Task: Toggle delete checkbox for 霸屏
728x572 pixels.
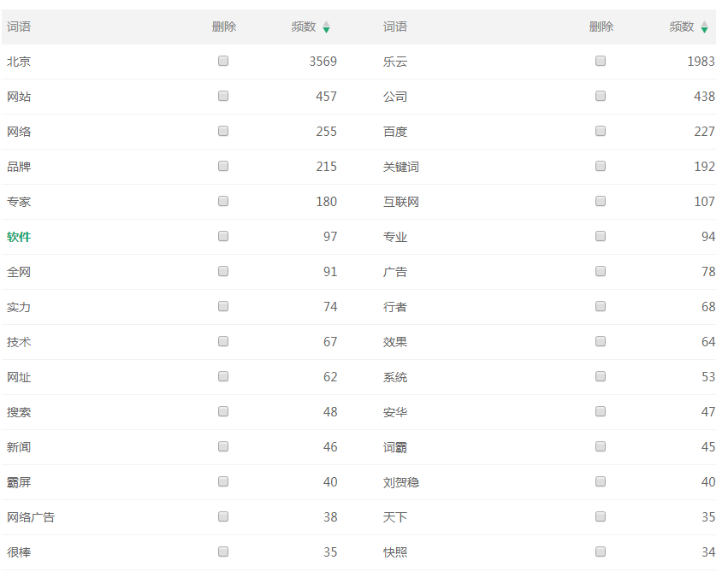Action: [x=223, y=482]
